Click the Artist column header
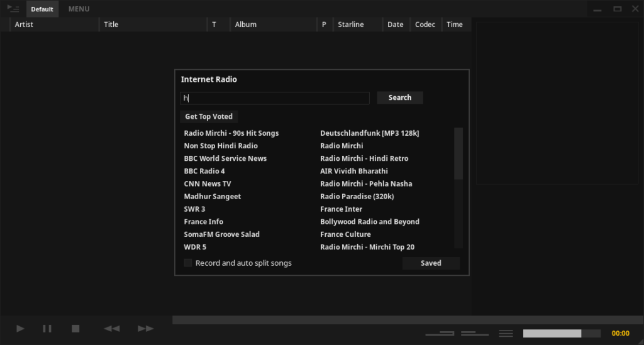 [x=53, y=25]
